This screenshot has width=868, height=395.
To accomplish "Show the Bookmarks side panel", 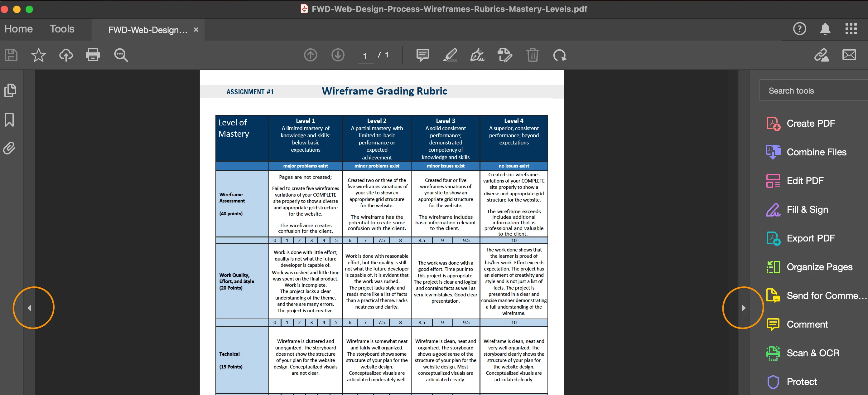I will coord(9,120).
